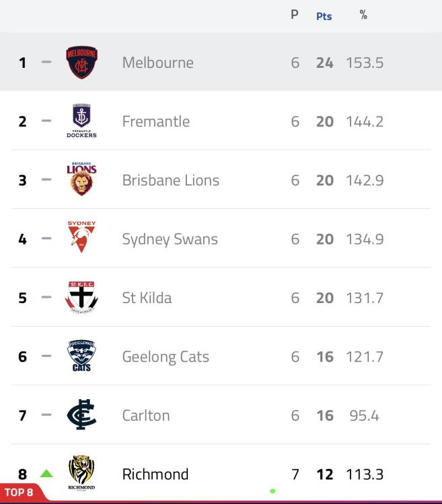Select the Brisbane Lions team name
The image size is (442, 504).
170,180
